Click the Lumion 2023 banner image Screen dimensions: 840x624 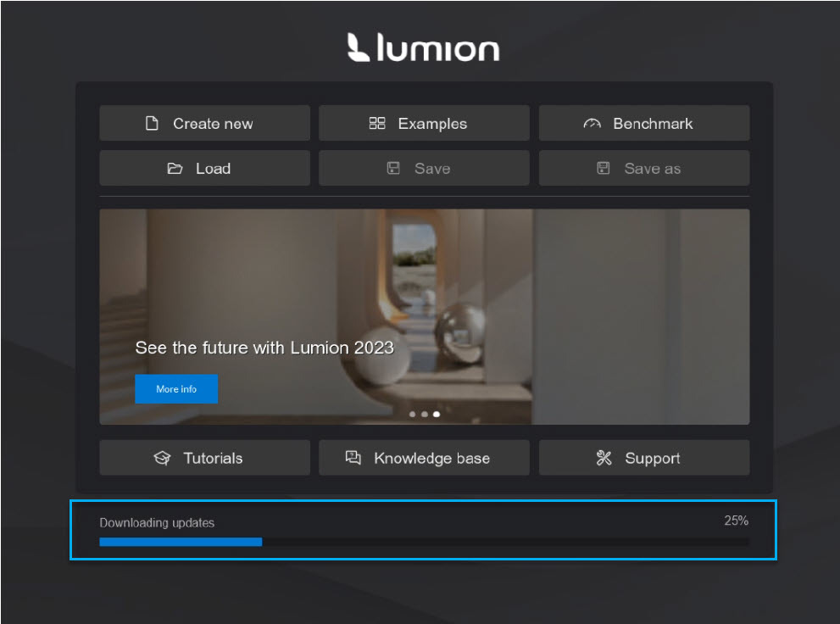click(424, 316)
